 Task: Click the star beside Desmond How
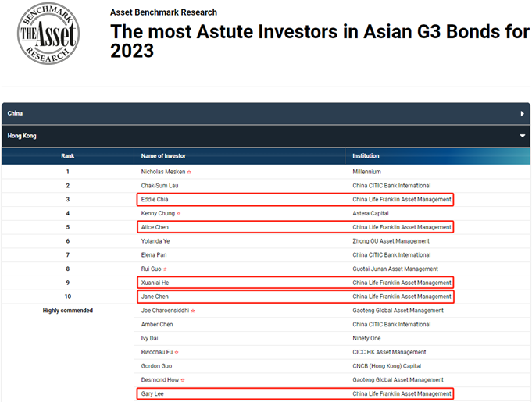click(183, 380)
